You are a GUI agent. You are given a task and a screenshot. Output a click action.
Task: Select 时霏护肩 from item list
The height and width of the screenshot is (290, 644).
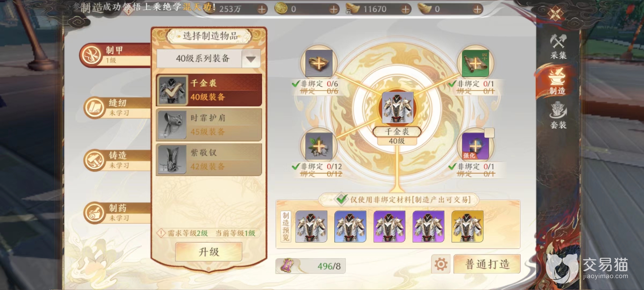(x=209, y=125)
